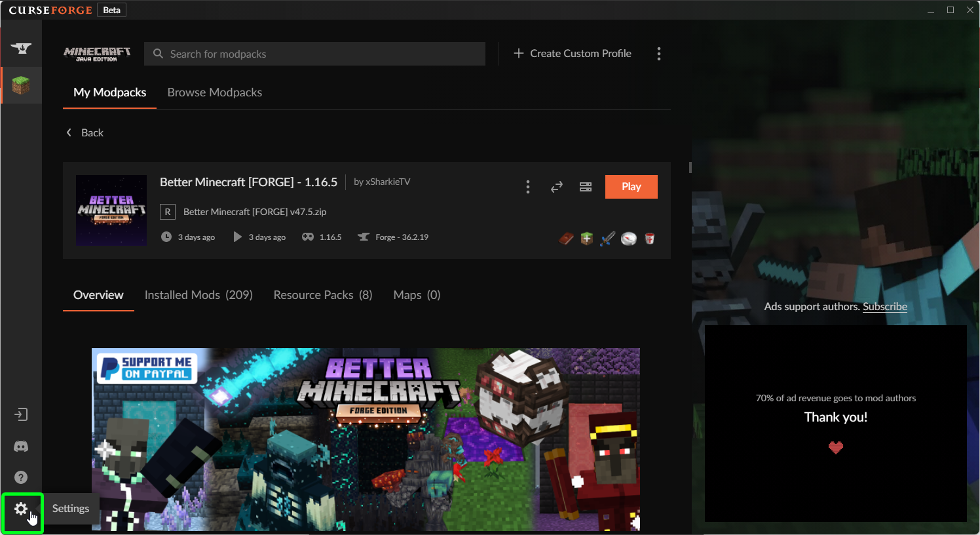Open the help question mark icon

(x=21, y=477)
